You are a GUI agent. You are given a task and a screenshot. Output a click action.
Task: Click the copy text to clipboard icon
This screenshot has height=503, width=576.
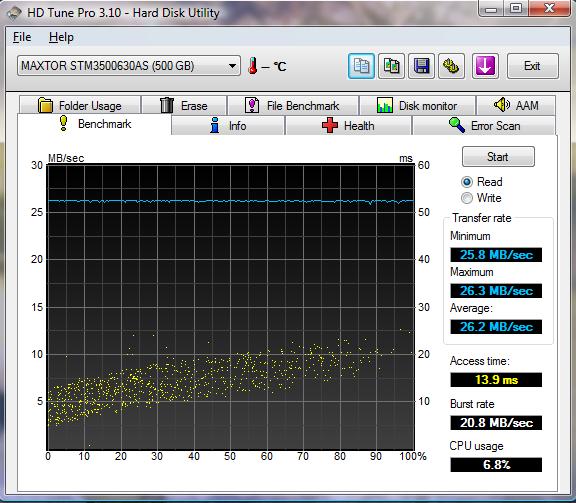coord(361,66)
